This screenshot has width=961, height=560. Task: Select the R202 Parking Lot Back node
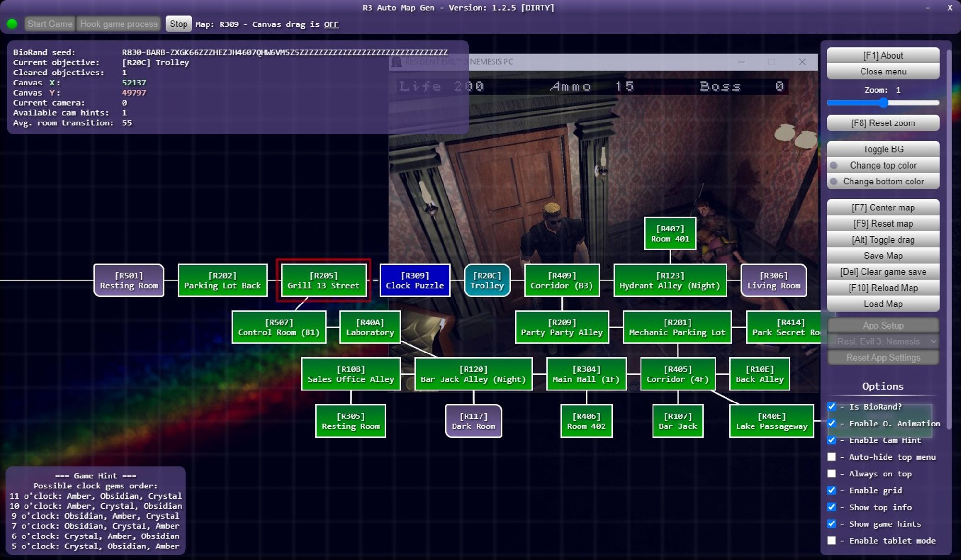tap(222, 280)
